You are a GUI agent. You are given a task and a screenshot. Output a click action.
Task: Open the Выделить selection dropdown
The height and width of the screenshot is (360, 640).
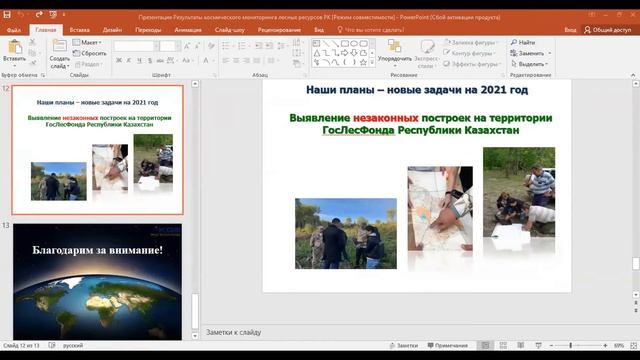529,64
